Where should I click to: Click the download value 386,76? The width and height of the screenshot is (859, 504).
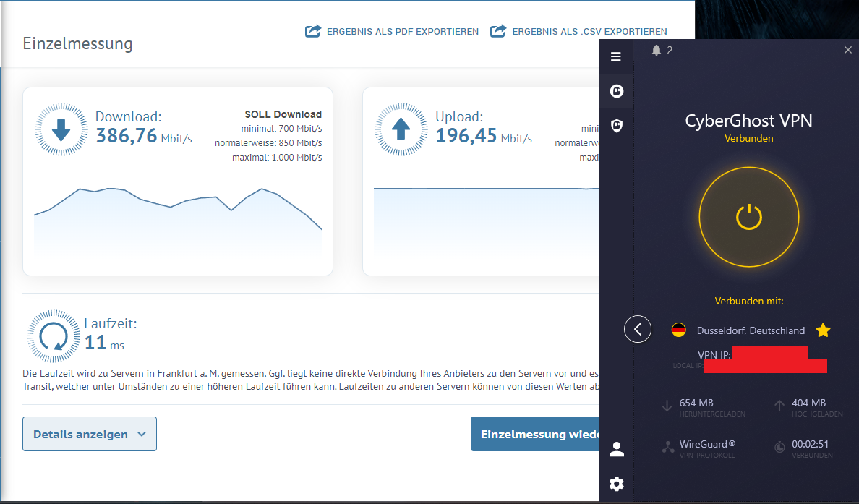(x=127, y=135)
